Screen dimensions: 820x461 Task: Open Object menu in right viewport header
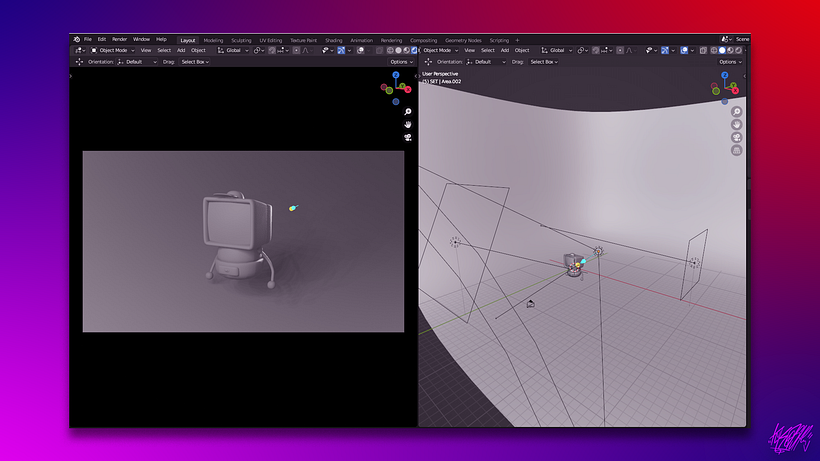coord(522,50)
